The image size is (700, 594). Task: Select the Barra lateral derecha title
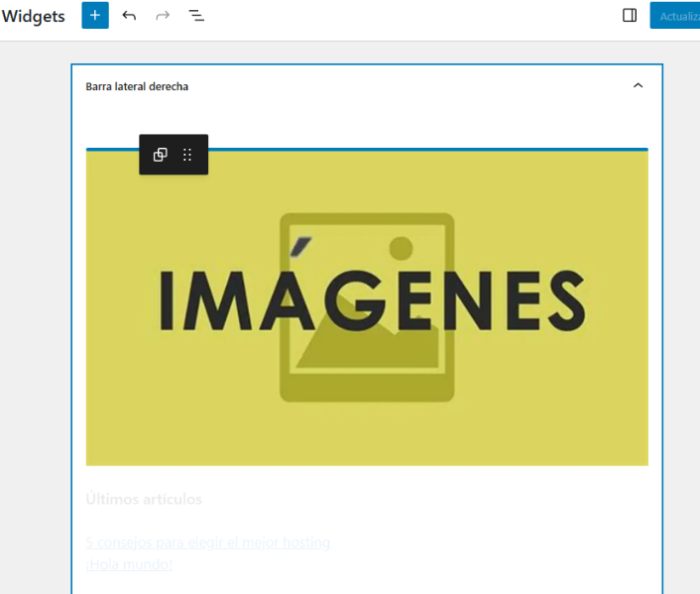[137, 87]
